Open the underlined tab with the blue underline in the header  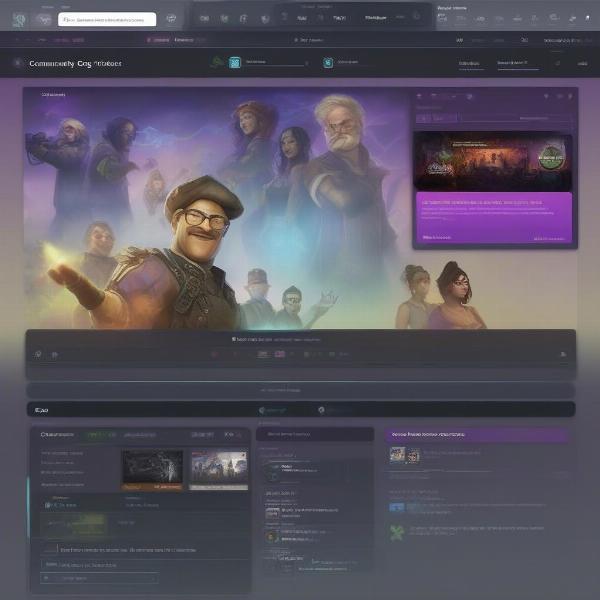coord(518,64)
